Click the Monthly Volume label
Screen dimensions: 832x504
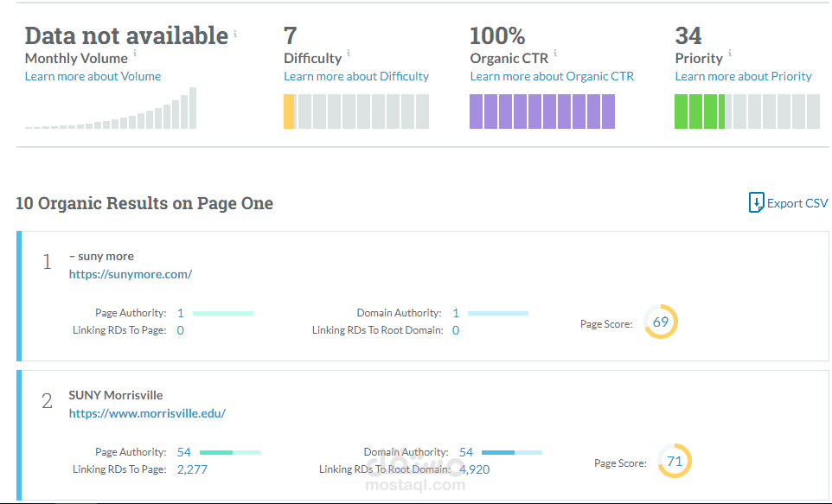(x=76, y=59)
